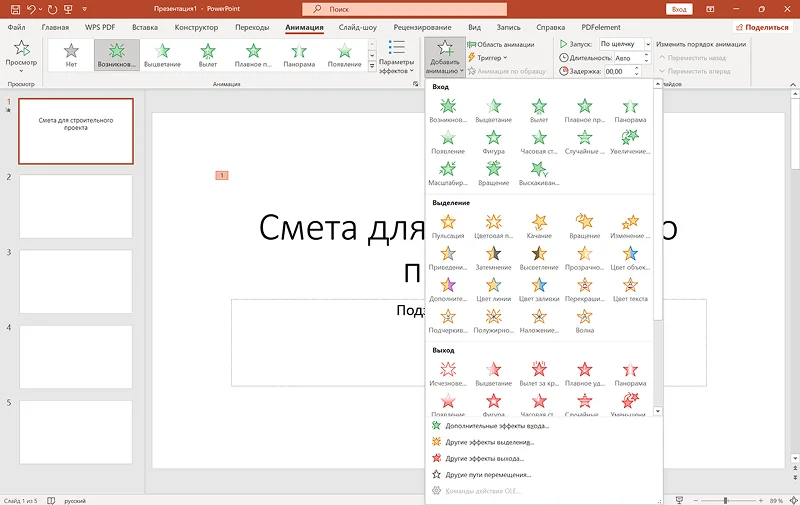Choose the Цвет заливки emphasis effect

(x=539, y=288)
